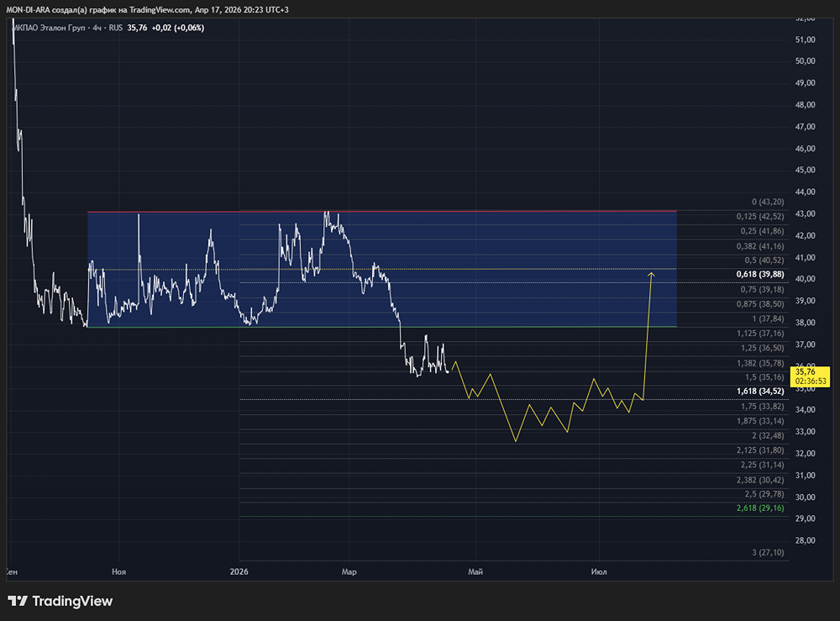Click the legend last price 35,76
The height and width of the screenshot is (621, 840).
(137, 28)
